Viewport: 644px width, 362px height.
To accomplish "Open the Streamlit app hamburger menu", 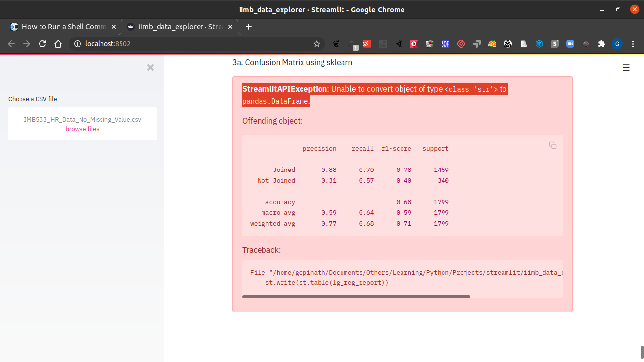I will pos(626,68).
